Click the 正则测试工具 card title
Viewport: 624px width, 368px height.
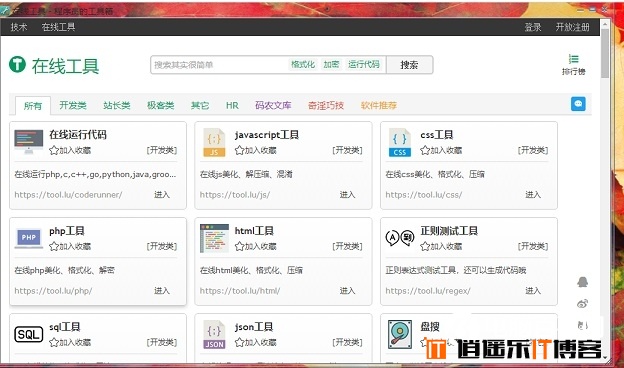(x=449, y=231)
